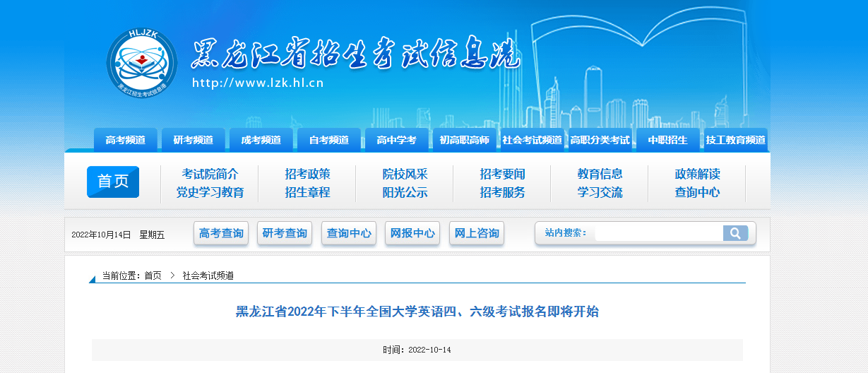Go to 首页 home button
The image size is (868, 373).
pyautogui.click(x=113, y=182)
